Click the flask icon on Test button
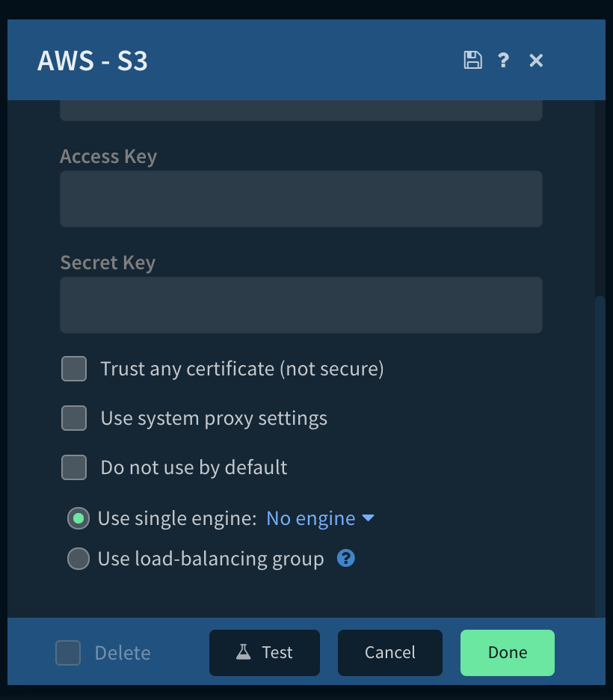Screen dimensions: 613x700 pos(244,652)
